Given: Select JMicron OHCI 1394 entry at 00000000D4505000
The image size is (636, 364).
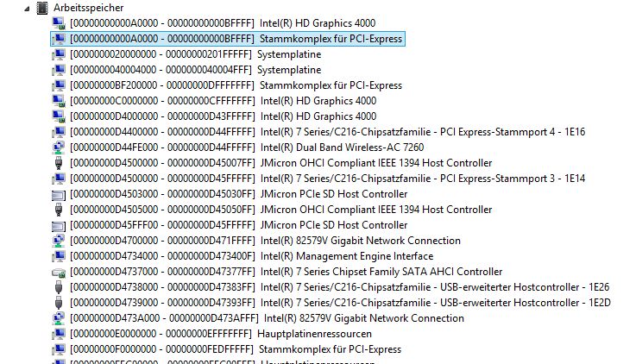Looking at the screenshot, I should tap(280, 210).
